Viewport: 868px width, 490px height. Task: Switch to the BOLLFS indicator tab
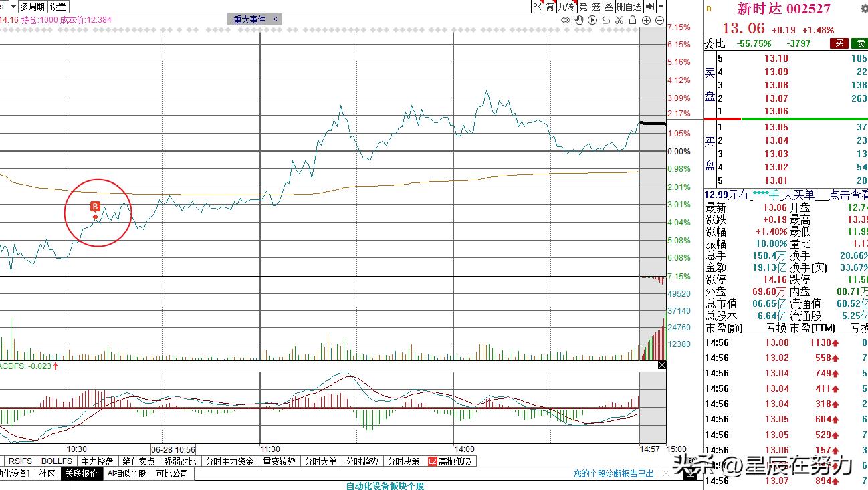(x=57, y=461)
